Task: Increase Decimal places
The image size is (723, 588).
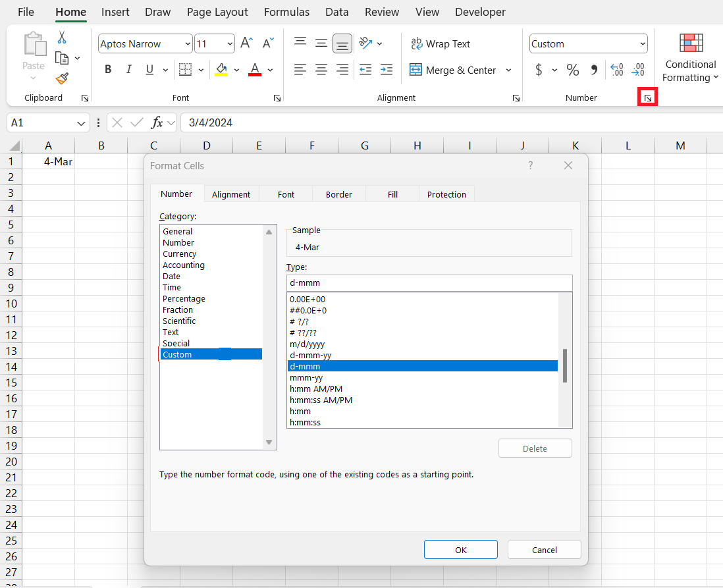Action: [617, 70]
